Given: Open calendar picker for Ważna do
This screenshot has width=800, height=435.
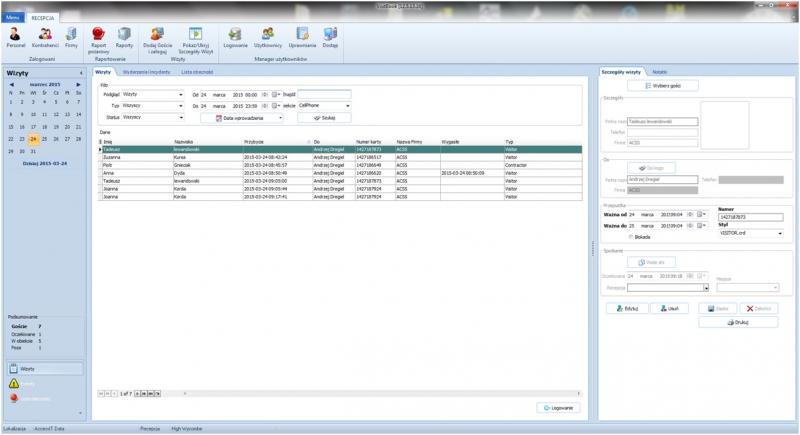Looking at the screenshot, I should pos(702,225).
